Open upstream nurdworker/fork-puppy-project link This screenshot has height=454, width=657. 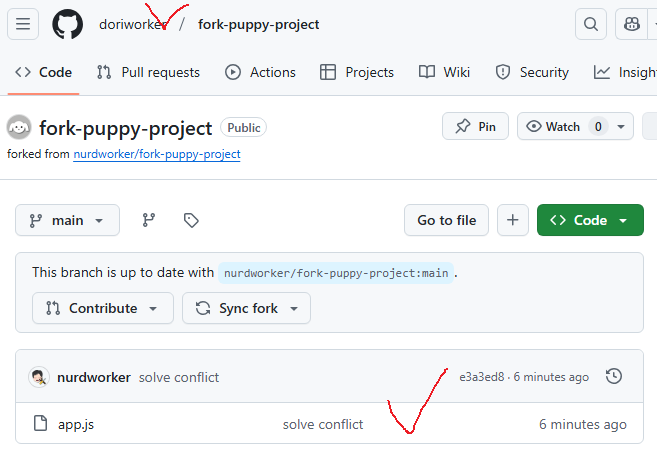point(157,154)
